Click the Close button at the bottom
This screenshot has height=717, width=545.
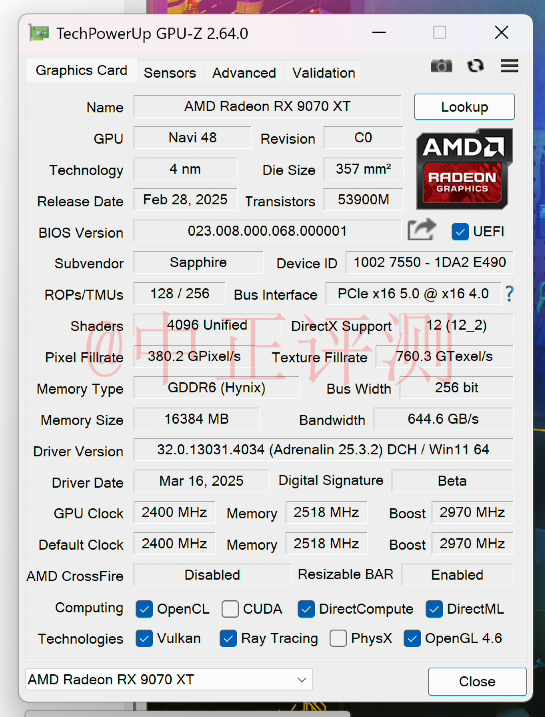click(x=477, y=681)
